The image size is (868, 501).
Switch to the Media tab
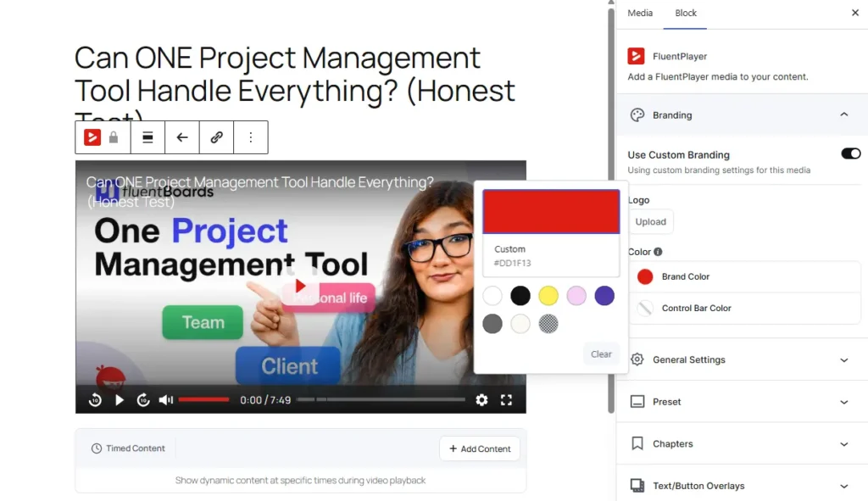640,13
